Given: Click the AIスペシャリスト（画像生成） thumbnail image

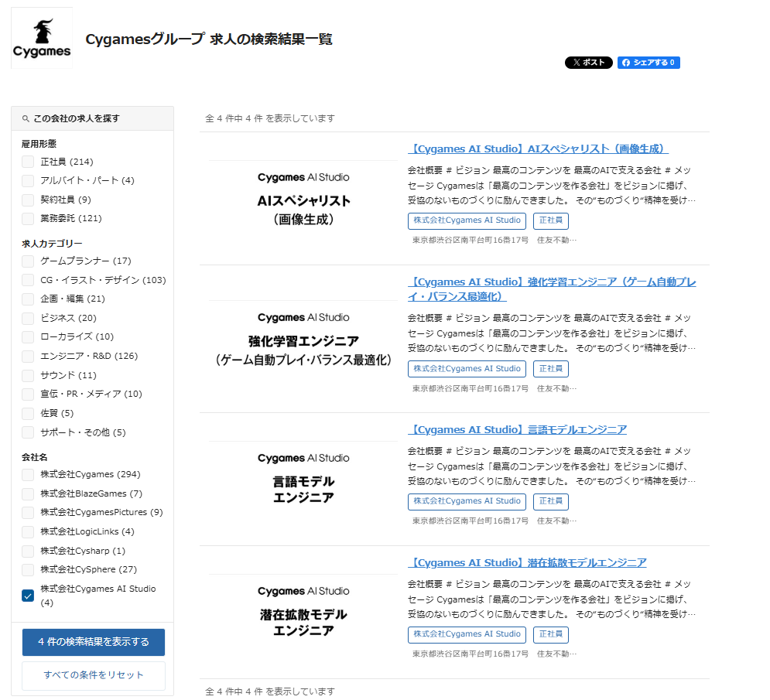Looking at the screenshot, I should [x=303, y=198].
